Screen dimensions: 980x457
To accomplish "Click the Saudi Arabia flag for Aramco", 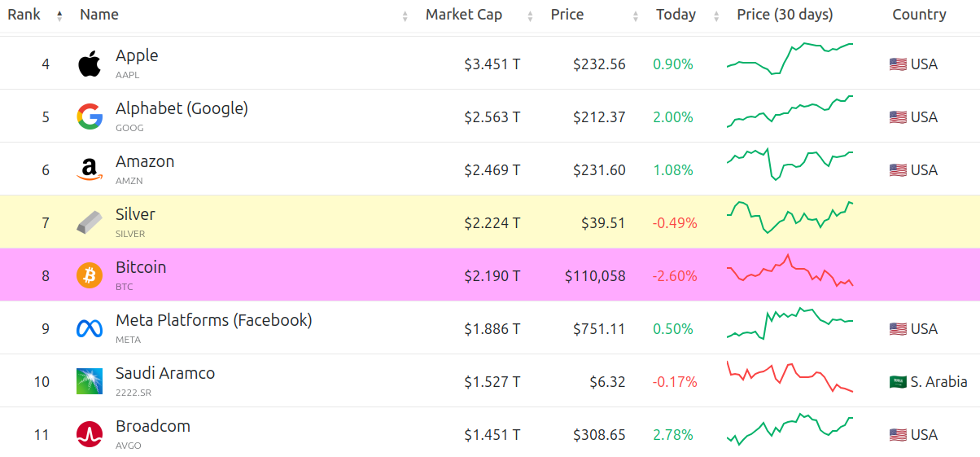I will [x=898, y=381].
